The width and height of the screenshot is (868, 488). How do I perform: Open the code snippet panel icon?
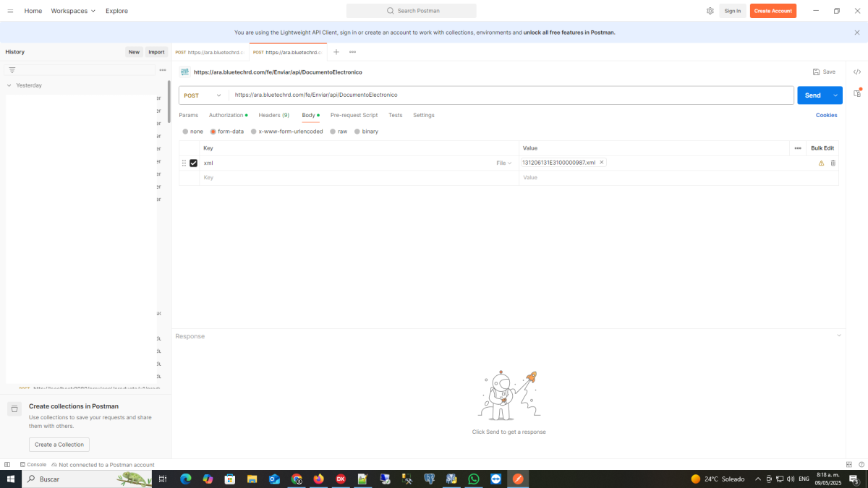(857, 72)
